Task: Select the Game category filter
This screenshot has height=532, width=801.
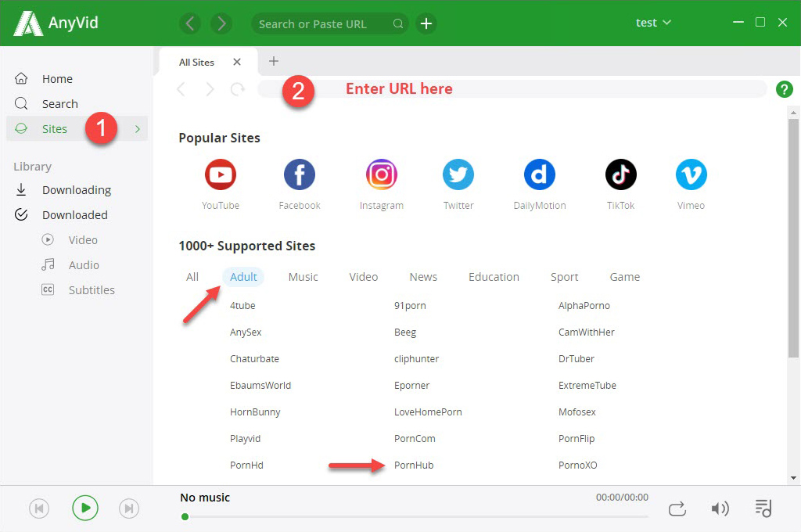Action: click(625, 277)
